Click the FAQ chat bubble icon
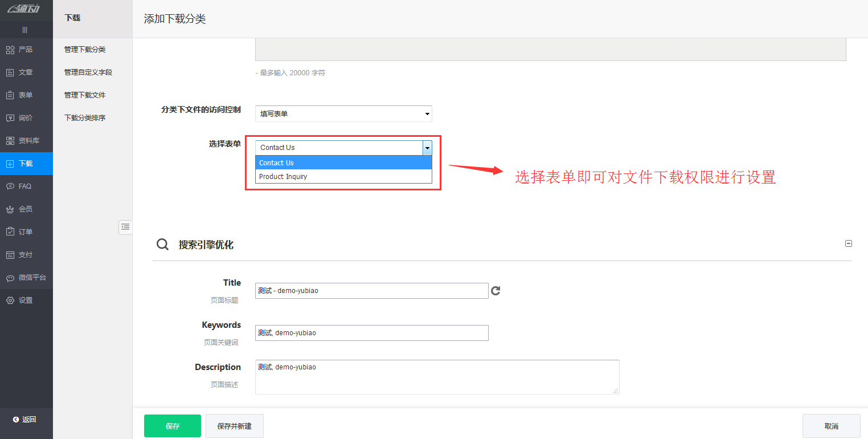Image resolution: width=868 pixels, height=439 pixels. tap(10, 186)
